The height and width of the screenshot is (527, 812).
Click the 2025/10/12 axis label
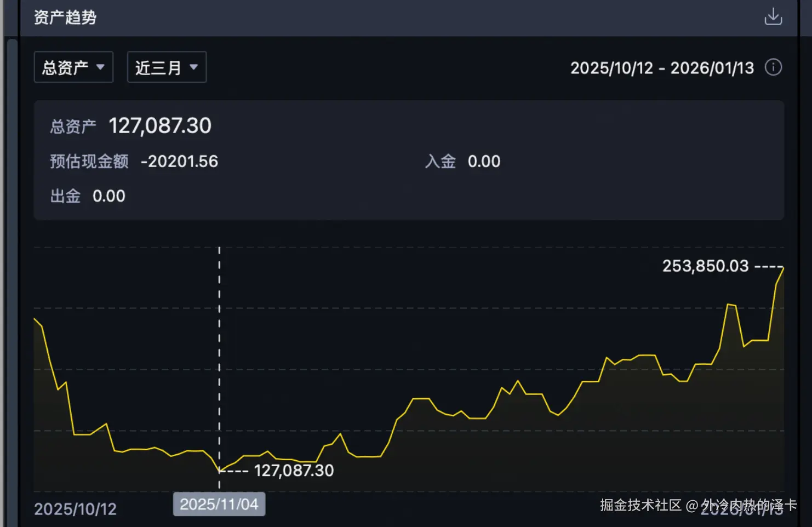point(75,509)
